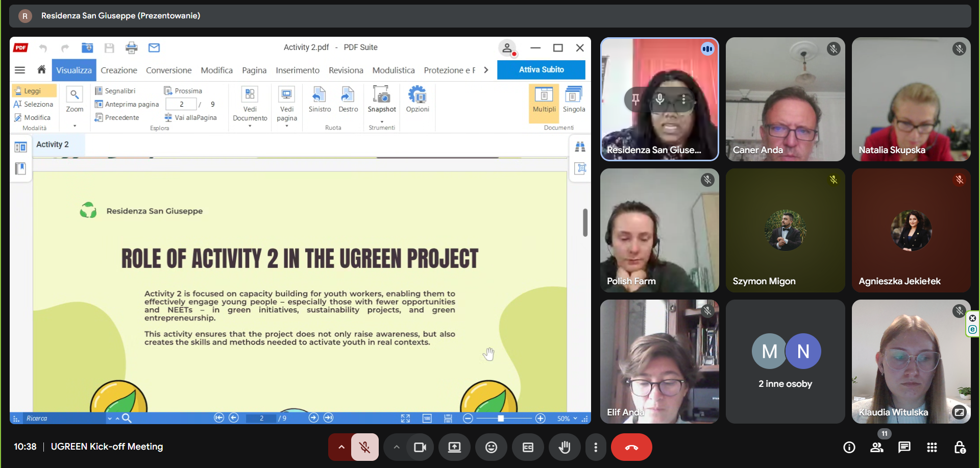Screen dimensions: 980x468
Task: Expand video settings arrow beside camera
Action: click(x=397, y=448)
